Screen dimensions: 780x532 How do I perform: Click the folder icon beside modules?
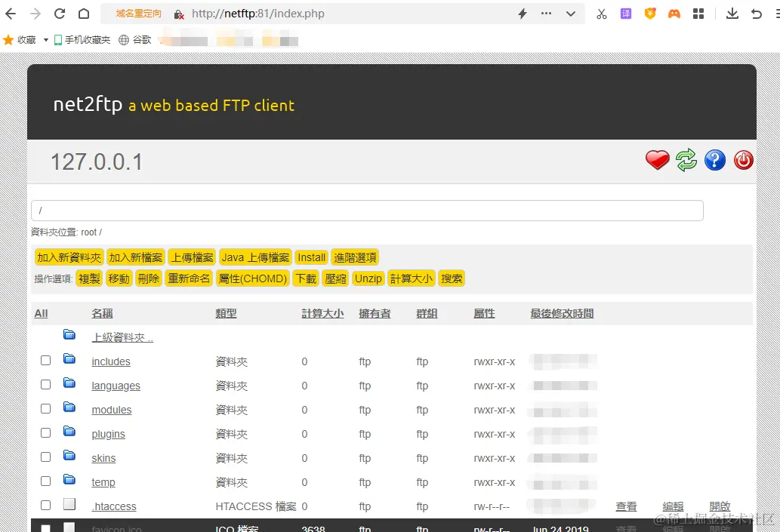point(69,407)
